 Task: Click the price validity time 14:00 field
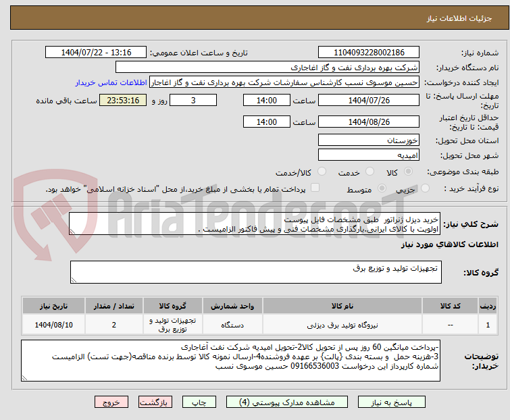pyautogui.click(x=267, y=122)
